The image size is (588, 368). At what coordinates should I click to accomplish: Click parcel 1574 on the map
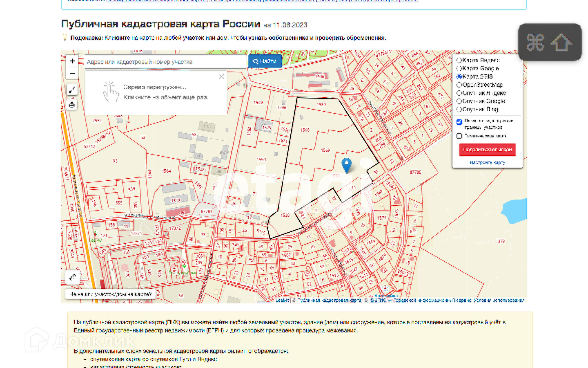click(382, 218)
